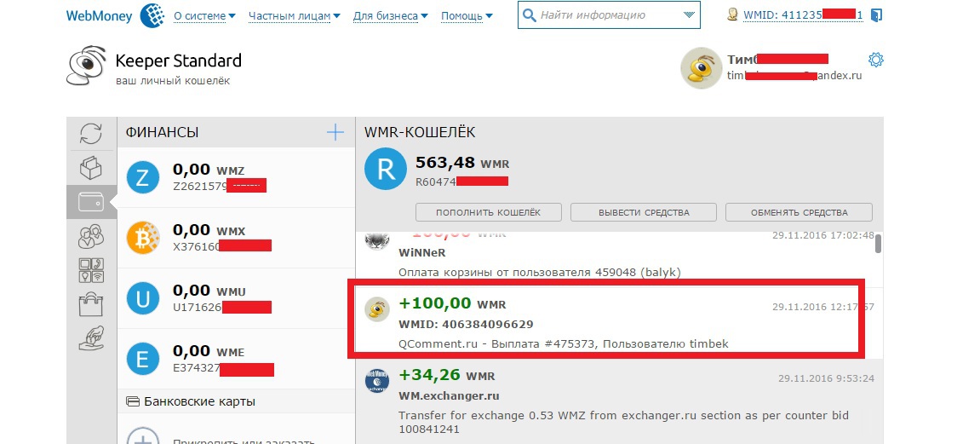Click the bank cards icon
The height and width of the screenshot is (444, 980).
click(x=132, y=401)
